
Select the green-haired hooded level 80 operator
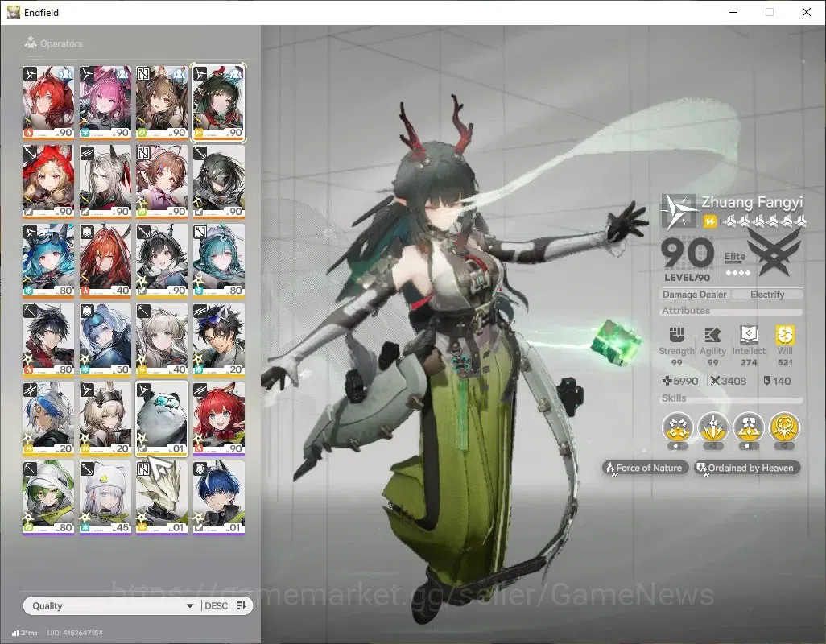48,497
